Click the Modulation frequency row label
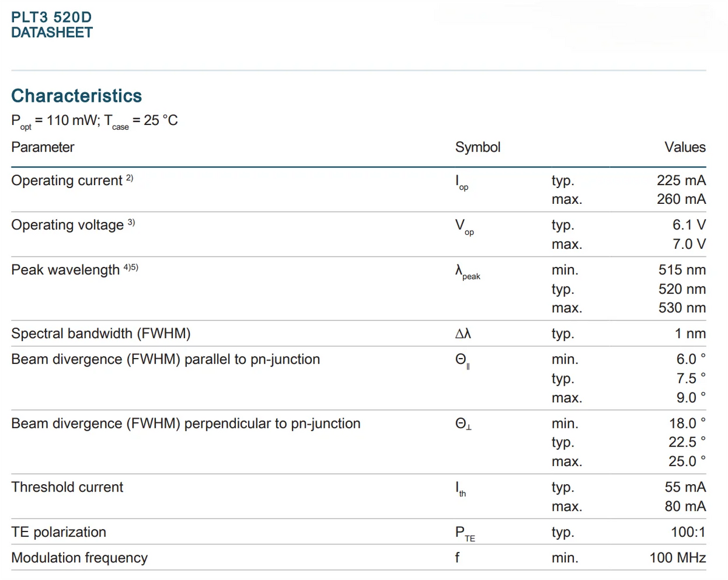Image resolution: width=728 pixels, height=580 pixels. coord(79,558)
